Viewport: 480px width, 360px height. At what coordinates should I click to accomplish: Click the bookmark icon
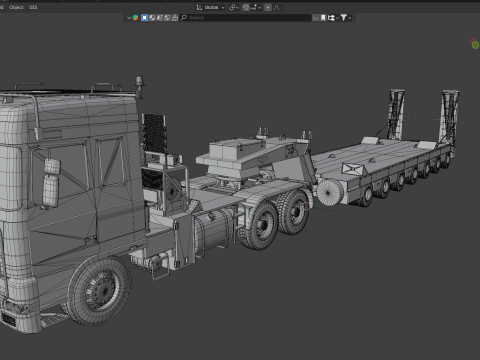[x=323, y=18]
